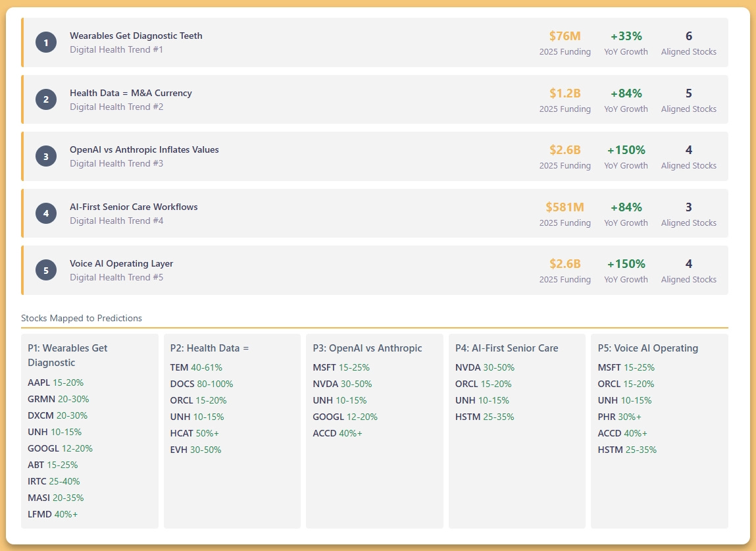Select +150% growth in the Voice AI row
This screenshot has height=551, width=756.
[626, 264]
